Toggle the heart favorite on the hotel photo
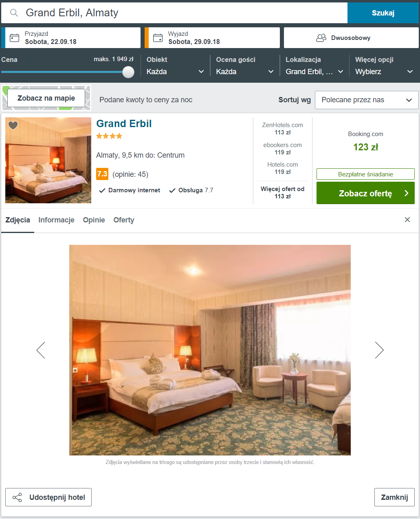This screenshot has height=519, width=420. [x=13, y=125]
